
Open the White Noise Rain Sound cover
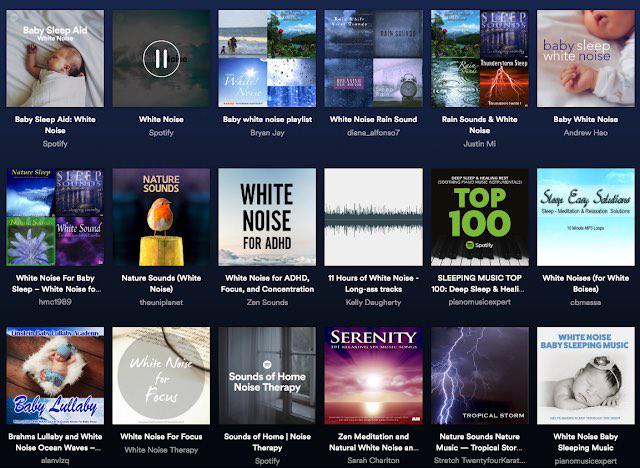[x=373, y=58]
